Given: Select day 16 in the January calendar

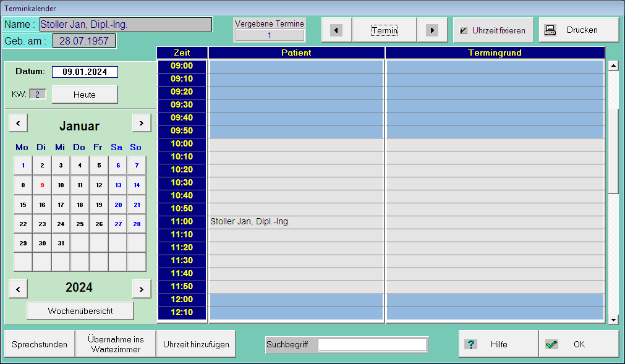Looking at the screenshot, I should [42, 205].
